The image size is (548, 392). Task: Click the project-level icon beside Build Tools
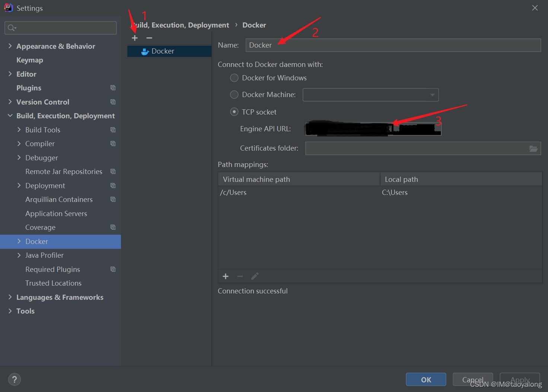pos(113,130)
